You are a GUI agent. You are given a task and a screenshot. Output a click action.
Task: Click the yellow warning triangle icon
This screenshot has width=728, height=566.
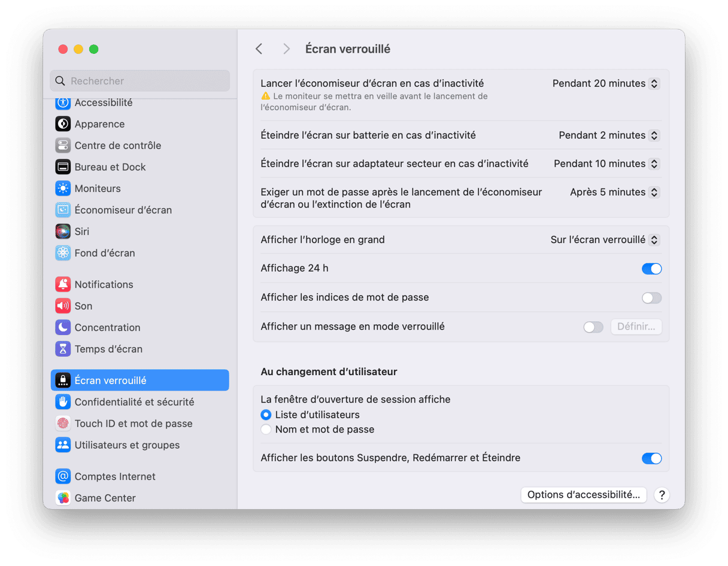click(x=266, y=96)
